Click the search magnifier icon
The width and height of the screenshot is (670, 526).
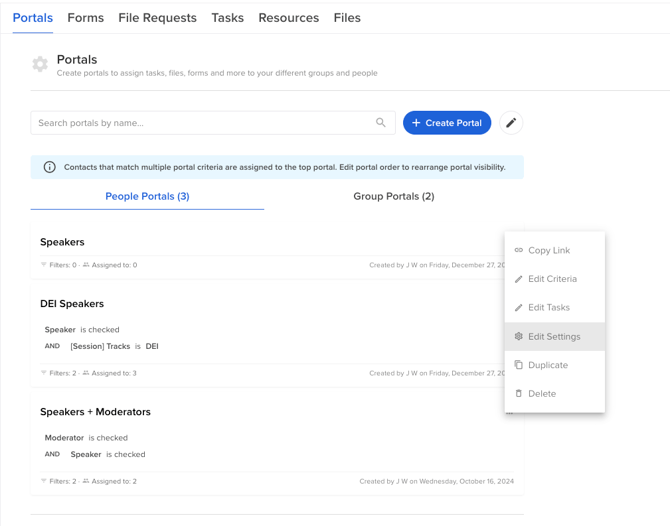pyautogui.click(x=381, y=123)
